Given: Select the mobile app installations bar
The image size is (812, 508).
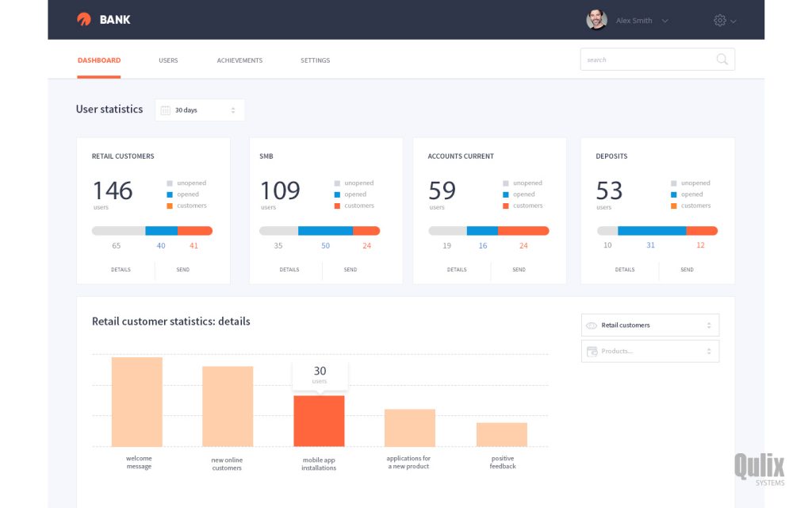Looking at the screenshot, I should click(x=319, y=421).
